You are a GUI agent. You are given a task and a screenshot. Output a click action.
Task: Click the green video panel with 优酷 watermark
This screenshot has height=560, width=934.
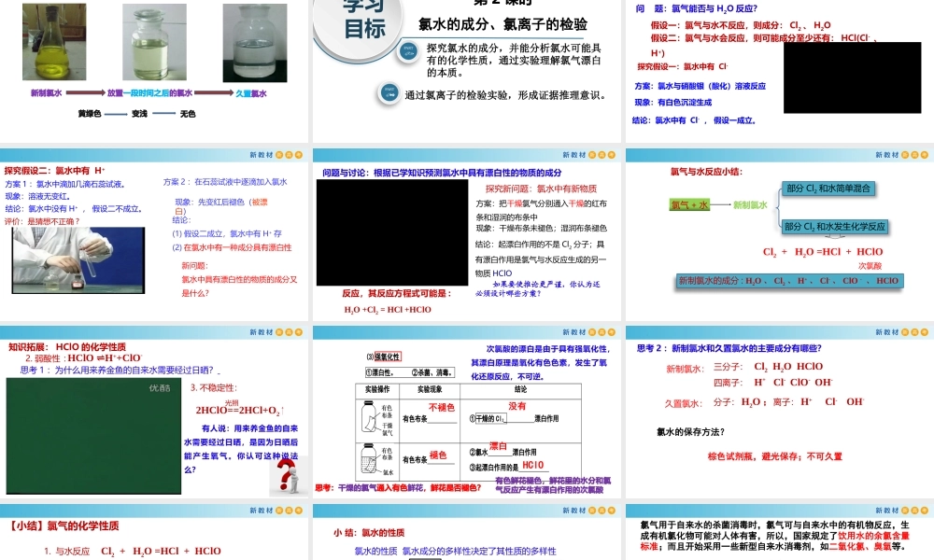93,436
